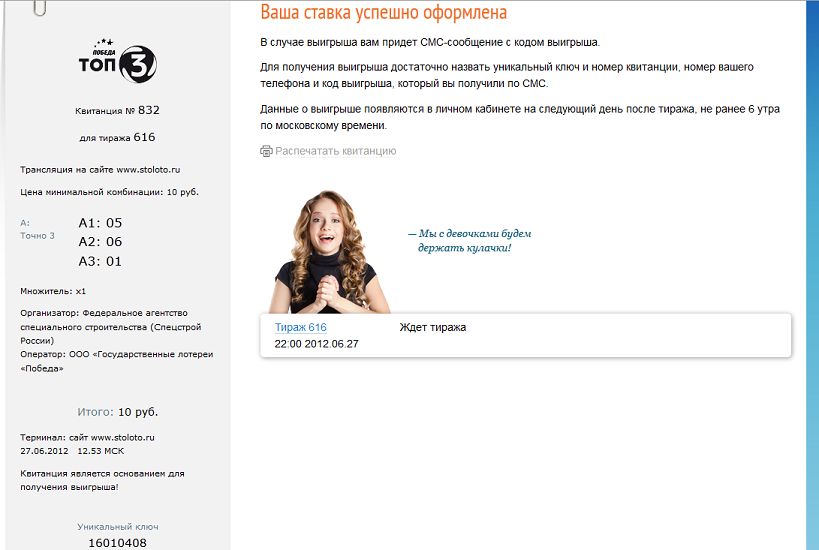This screenshot has width=819, height=550.
Task: Click the Ваша ставка успешно оформлена heading
Action: [383, 12]
